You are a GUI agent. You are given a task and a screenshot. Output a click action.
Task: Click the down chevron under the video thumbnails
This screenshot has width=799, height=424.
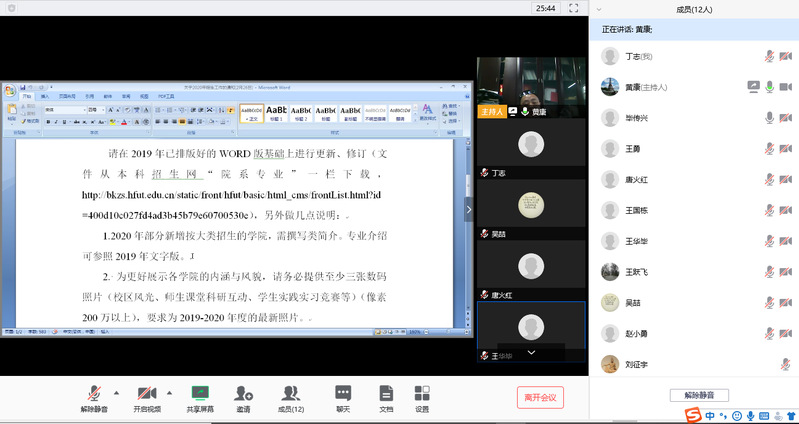[530, 352]
